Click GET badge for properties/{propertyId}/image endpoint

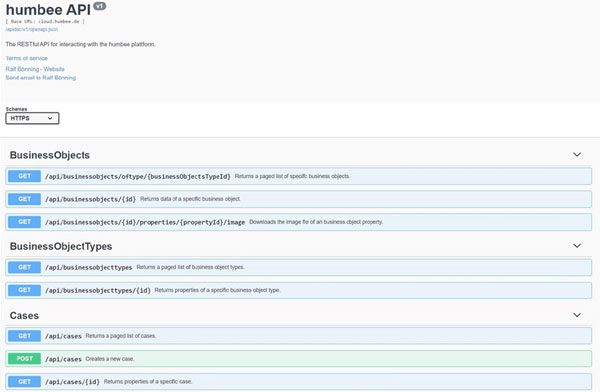(x=24, y=222)
